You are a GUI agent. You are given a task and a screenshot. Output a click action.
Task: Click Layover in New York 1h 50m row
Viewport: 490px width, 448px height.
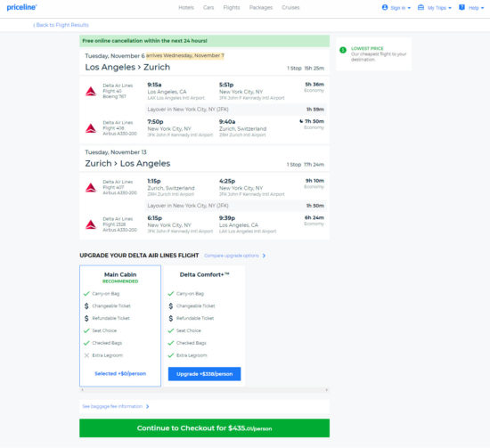tap(235, 206)
